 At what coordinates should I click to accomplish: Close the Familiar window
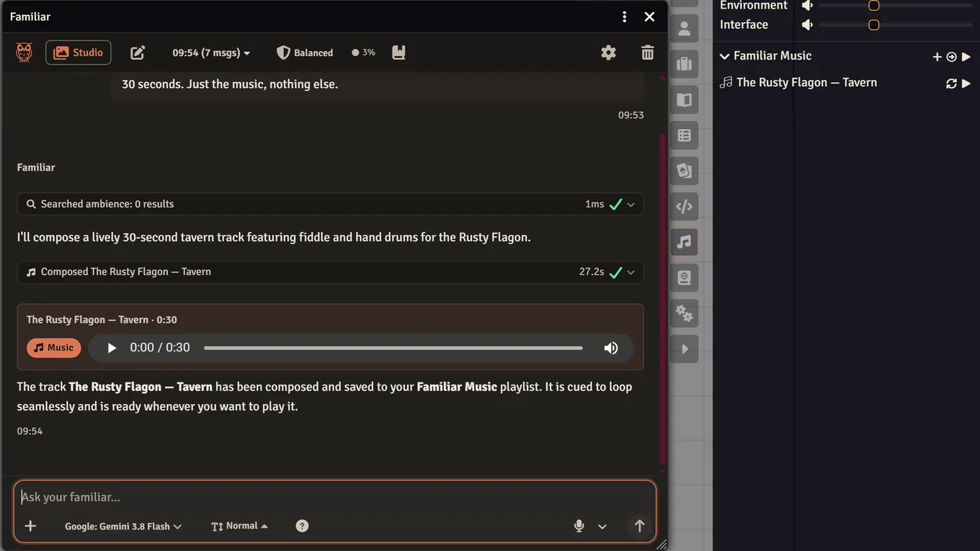tap(649, 17)
